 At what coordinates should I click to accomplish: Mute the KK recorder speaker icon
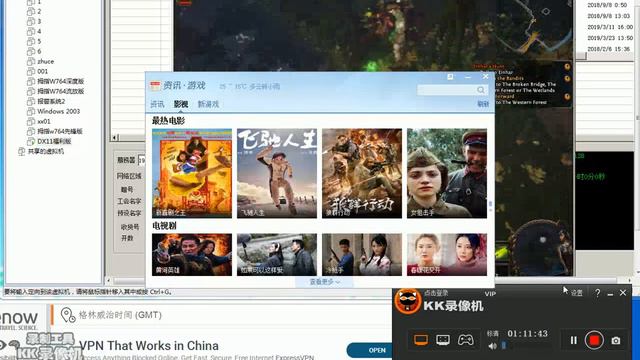point(492,346)
